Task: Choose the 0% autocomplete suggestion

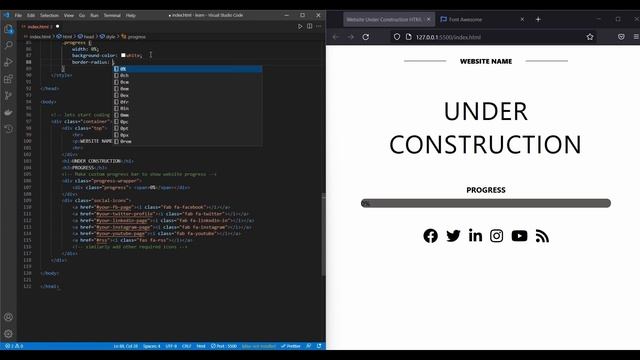Action: (x=188, y=69)
